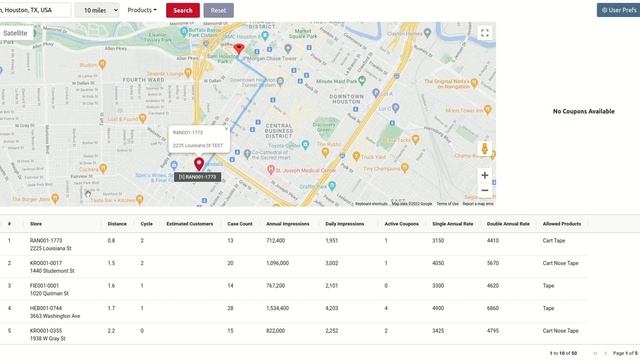The width and height of the screenshot is (640, 360).
Task: Toggle fullscreen map view
Action: click(x=484, y=33)
